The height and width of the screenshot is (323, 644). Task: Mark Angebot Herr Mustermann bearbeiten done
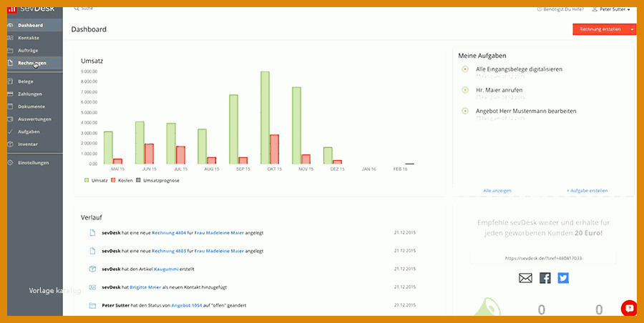click(x=465, y=111)
